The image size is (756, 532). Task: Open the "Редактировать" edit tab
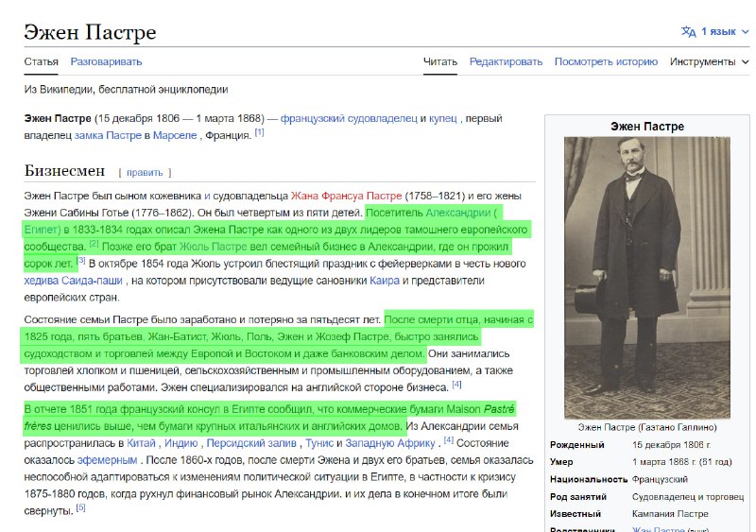(x=506, y=61)
